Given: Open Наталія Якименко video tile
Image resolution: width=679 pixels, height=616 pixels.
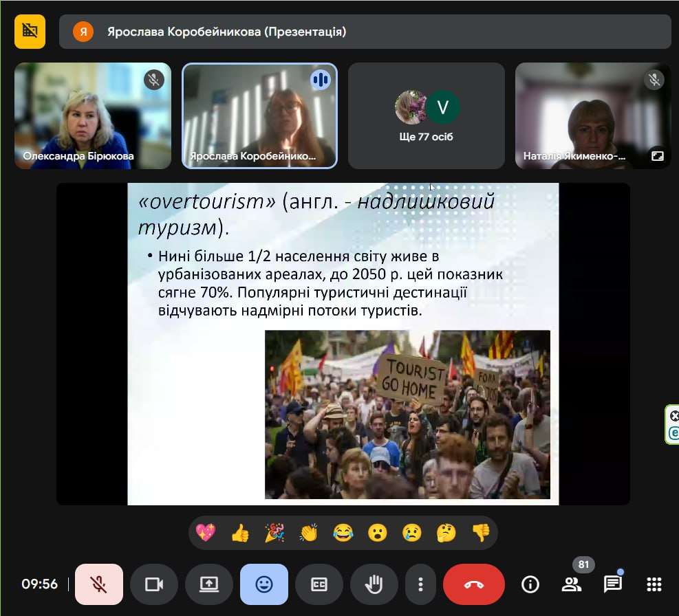Looking at the screenshot, I should pyautogui.click(x=592, y=115).
